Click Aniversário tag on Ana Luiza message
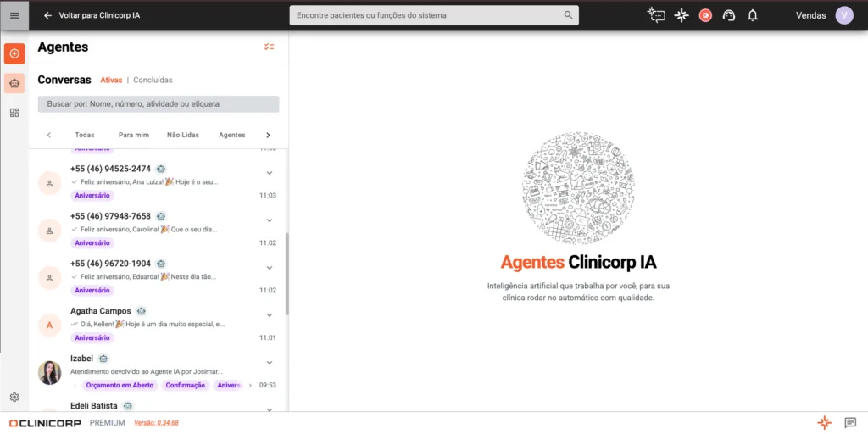The image size is (868, 434). coord(92,196)
